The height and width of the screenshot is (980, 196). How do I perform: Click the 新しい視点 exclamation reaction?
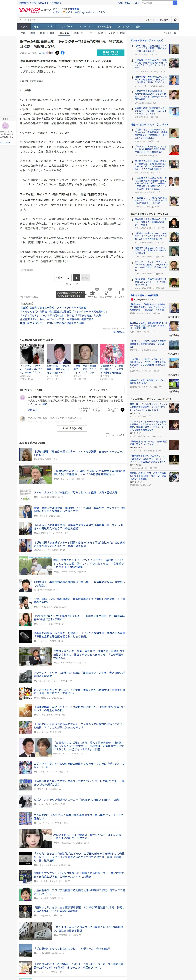(120, 294)
